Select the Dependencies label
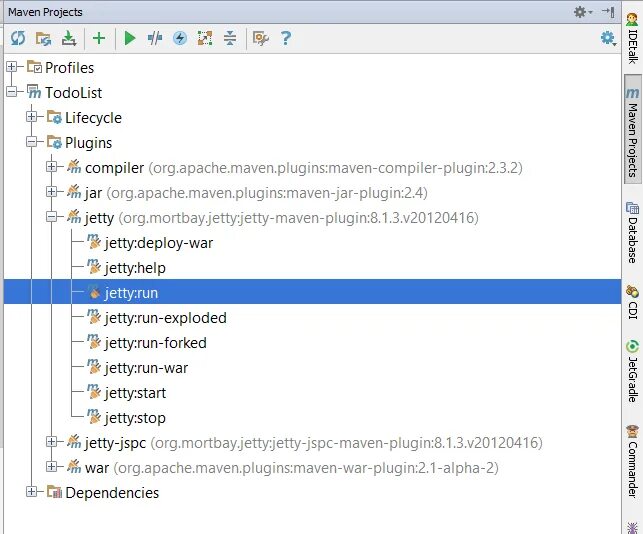The height and width of the screenshot is (534, 643). click(112, 493)
